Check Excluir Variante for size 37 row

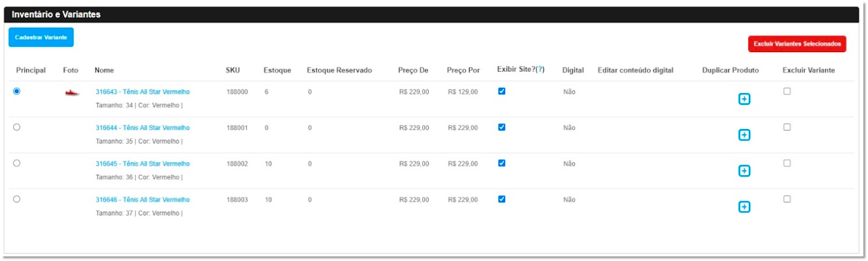[x=787, y=198]
